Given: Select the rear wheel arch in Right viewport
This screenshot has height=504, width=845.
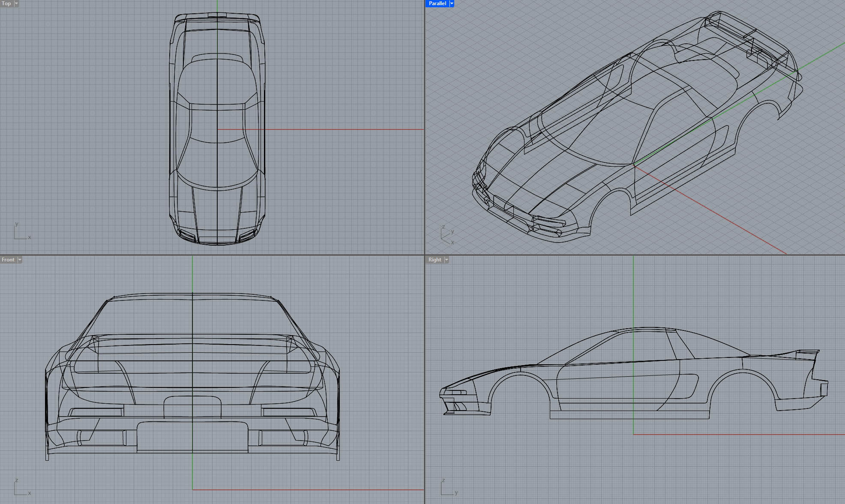Looking at the screenshot, I should tap(743, 372).
